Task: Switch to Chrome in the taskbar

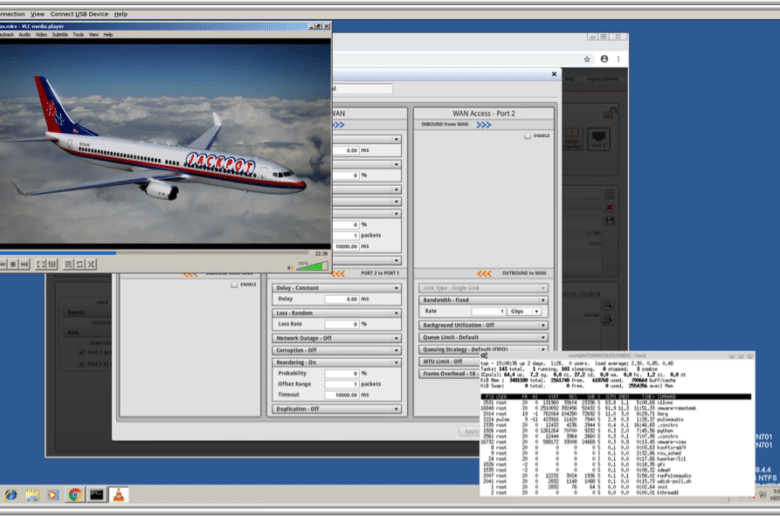Action: pyautogui.click(x=75, y=495)
